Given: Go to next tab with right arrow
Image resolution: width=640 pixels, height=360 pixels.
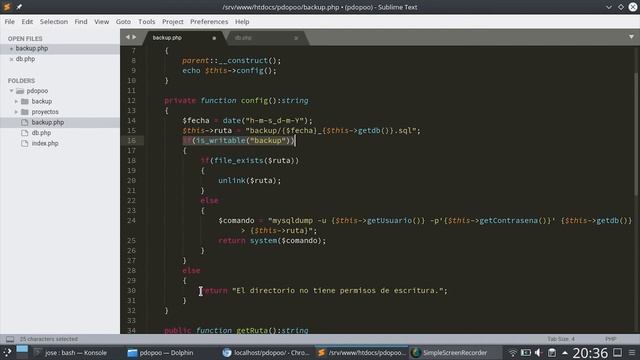Looking at the screenshot, I should tap(134, 37).
